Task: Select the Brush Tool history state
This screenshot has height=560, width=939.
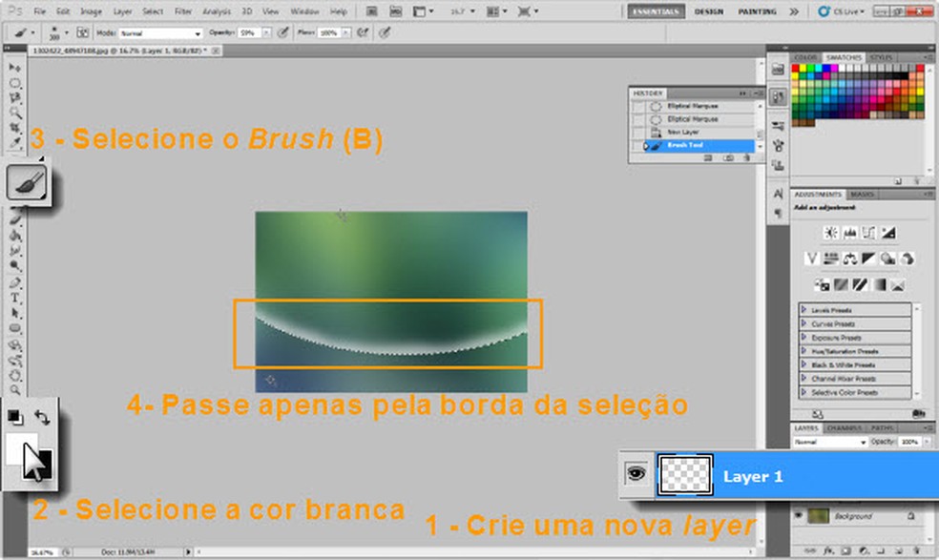Action: pyautogui.click(x=699, y=146)
